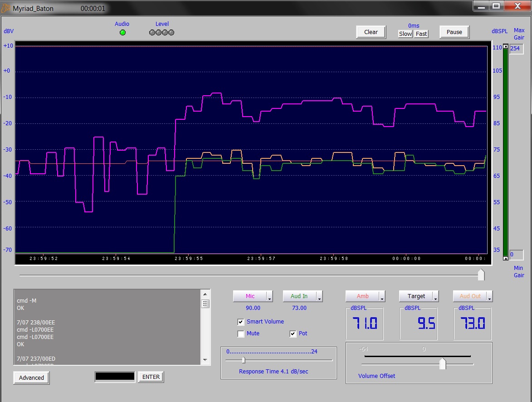
Task: Click the Max Gain value field 254
Action: [517, 49]
